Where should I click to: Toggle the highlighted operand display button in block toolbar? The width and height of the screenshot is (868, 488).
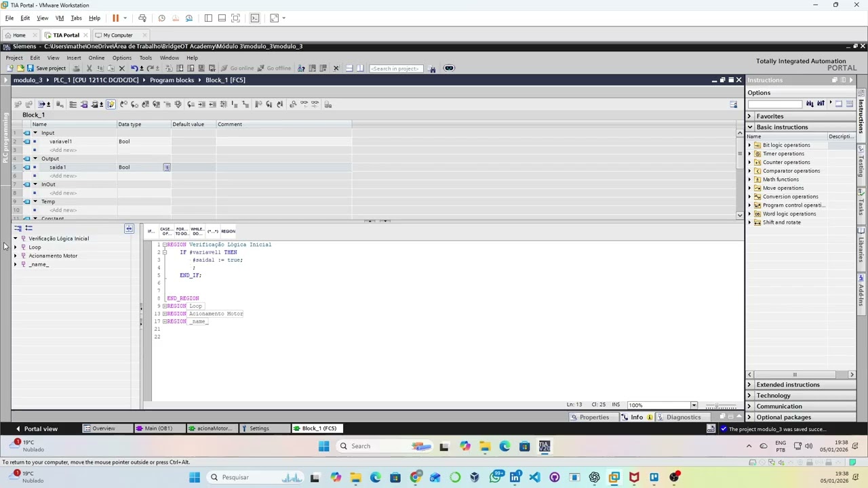(111, 104)
